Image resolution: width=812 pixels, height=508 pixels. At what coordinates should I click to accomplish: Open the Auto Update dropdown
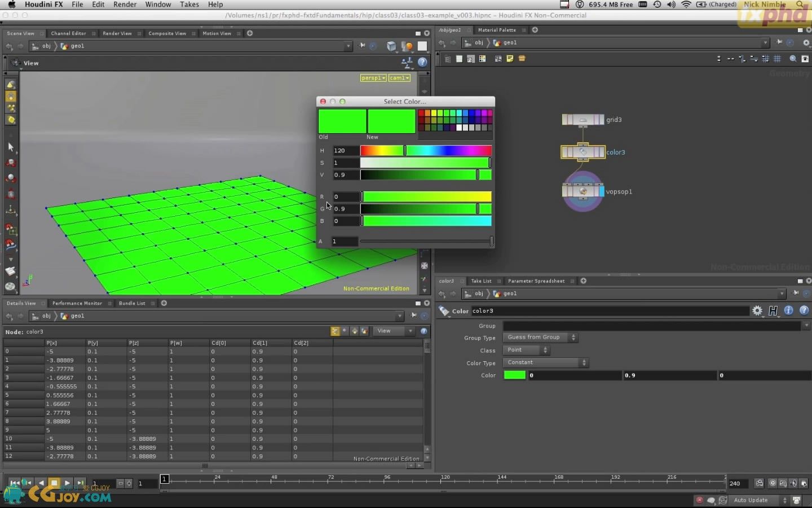coord(760,500)
